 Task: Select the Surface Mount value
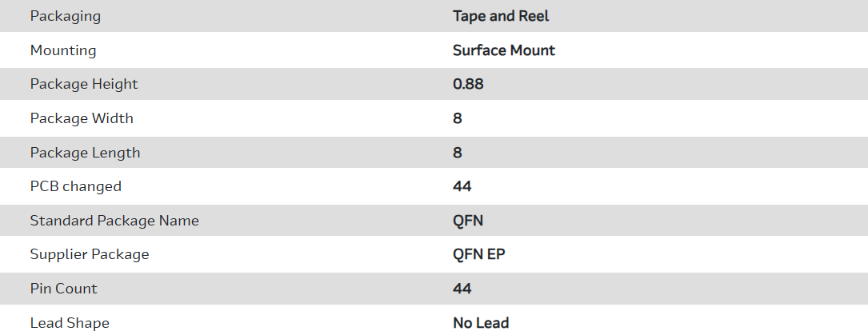(504, 50)
